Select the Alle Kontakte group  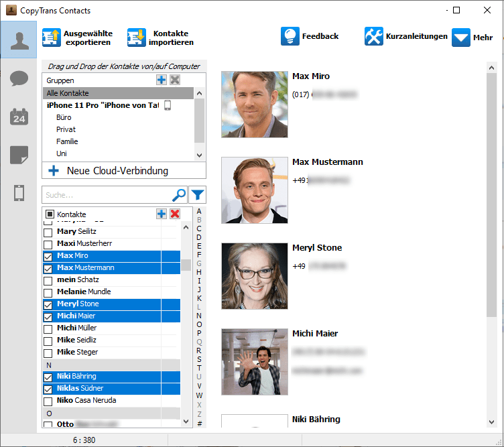[118, 93]
